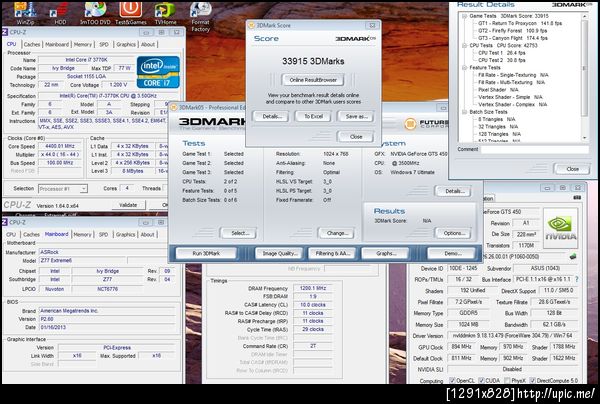
Task: Launch the Demo... button in 3DMark05
Action: (x=452, y=253)
